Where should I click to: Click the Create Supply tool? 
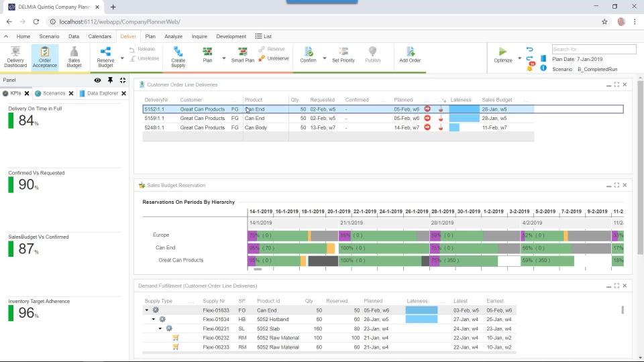click(178, 56)
